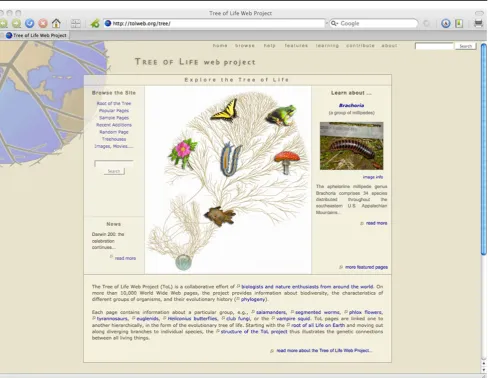
Task: Open the phlox flowers link
Action: 366,312
